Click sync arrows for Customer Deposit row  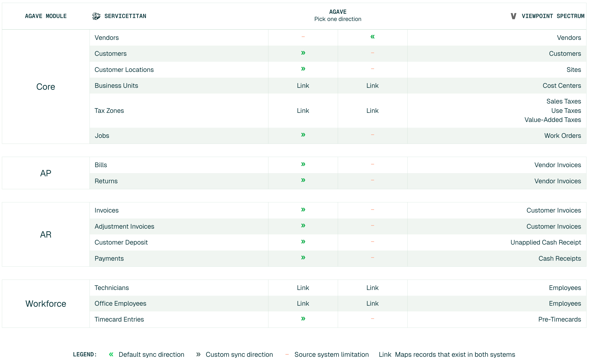coord(303,242)
